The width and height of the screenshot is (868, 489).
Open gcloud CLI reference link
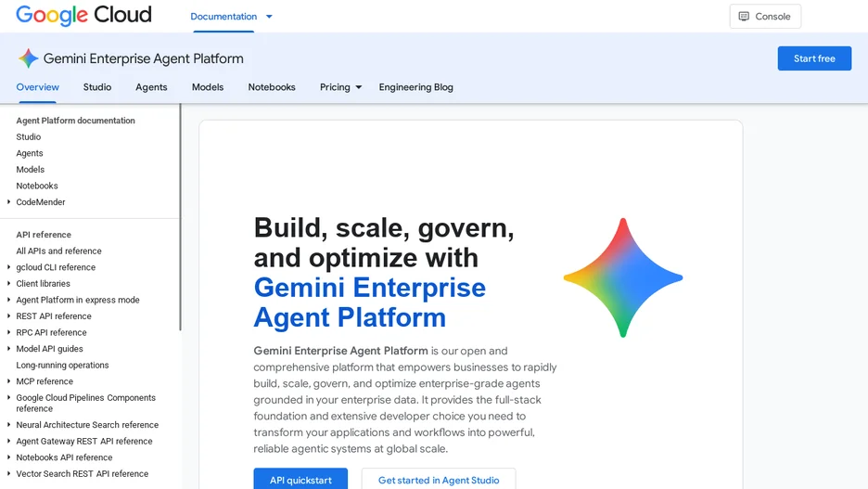(x=56, y=267)
